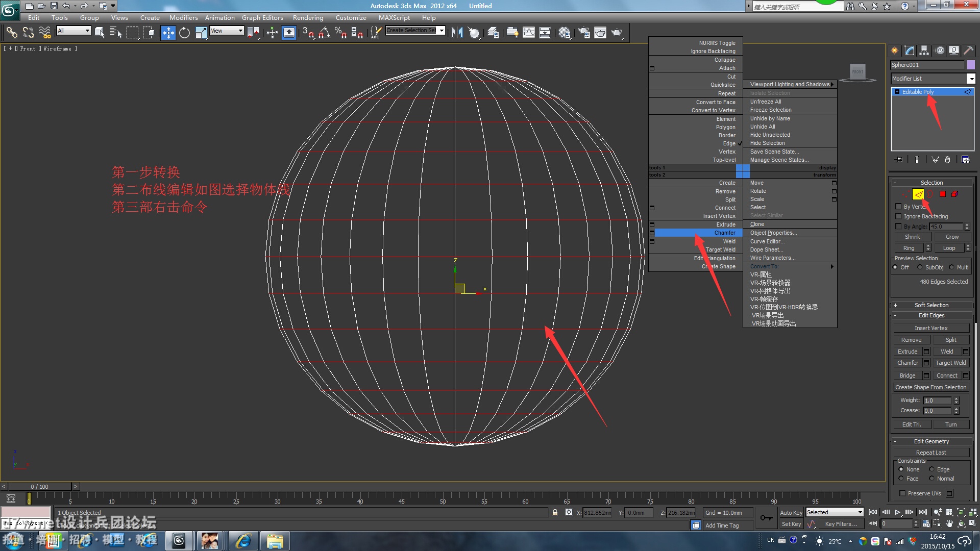
Task: Select Multi preview selection radio
Action: tap(951, 267)
